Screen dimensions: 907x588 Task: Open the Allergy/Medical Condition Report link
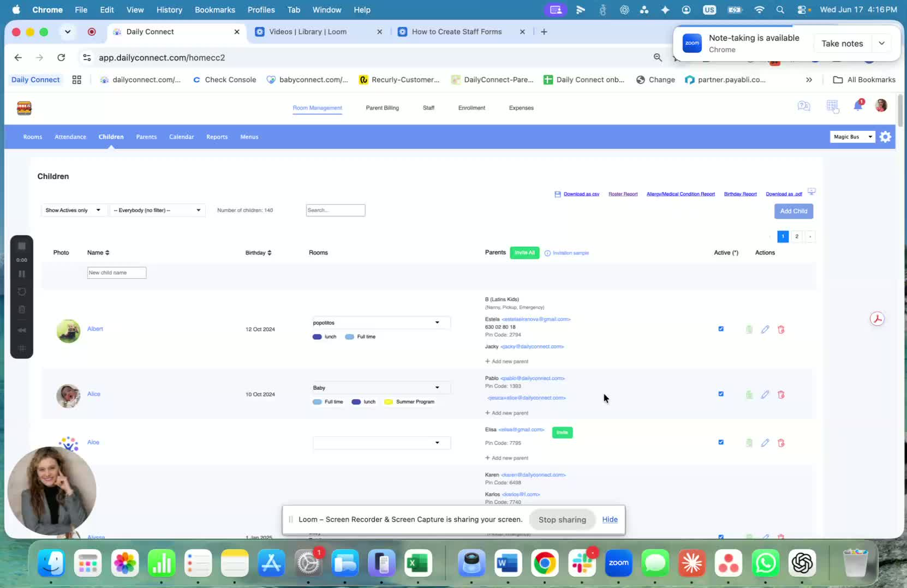click(681, 194)
